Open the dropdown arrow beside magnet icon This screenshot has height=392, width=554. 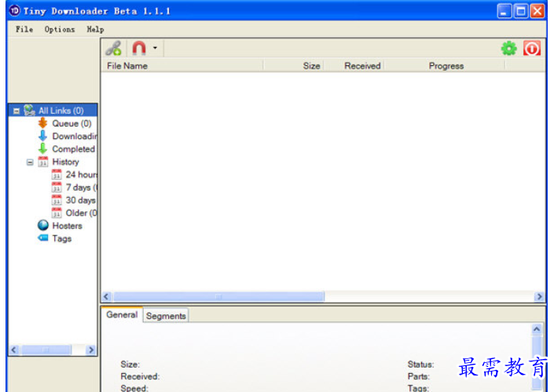coord(155,48)
